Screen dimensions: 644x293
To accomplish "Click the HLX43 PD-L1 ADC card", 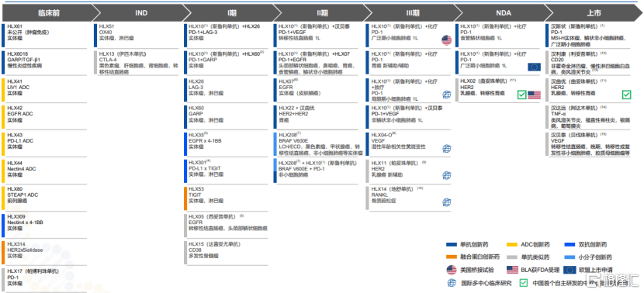I will point(44,143).
